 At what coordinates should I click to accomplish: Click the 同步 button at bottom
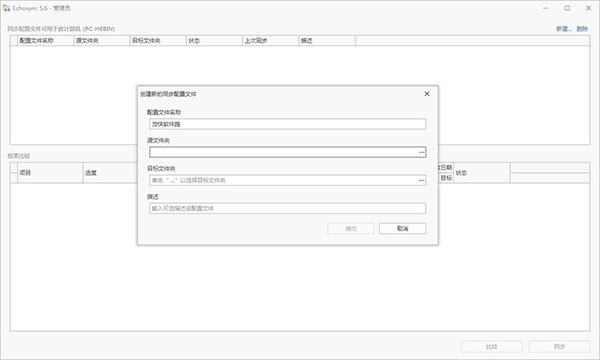[x=559, y=347]
